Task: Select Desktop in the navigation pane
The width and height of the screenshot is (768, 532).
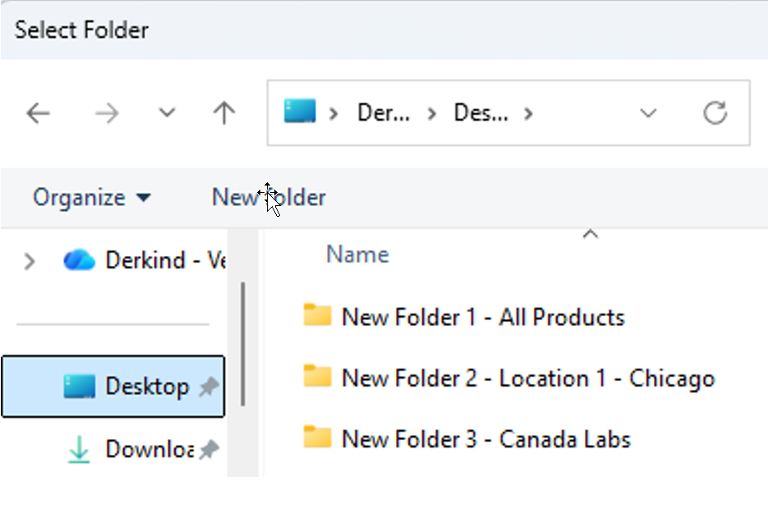Action: point(113,387)
